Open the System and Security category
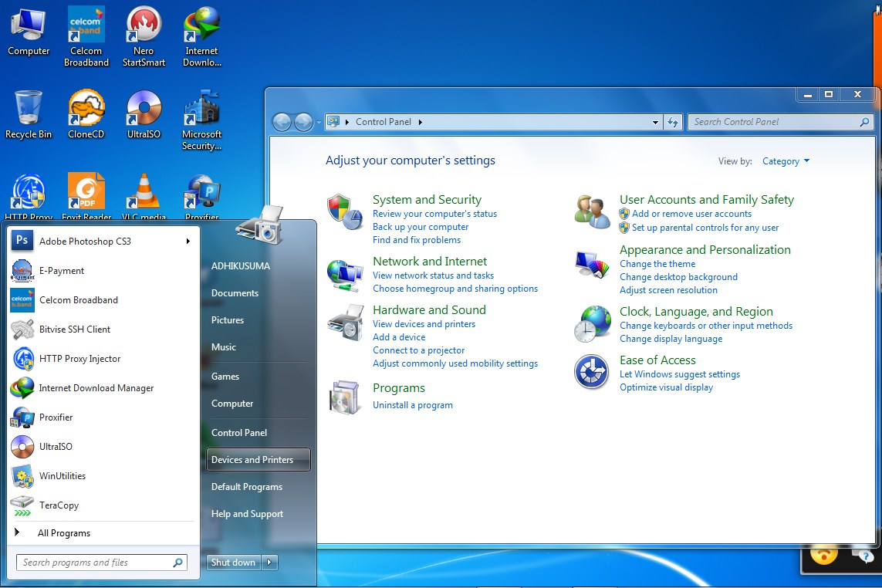The image size is (882, 588). [x=427, y=200]
